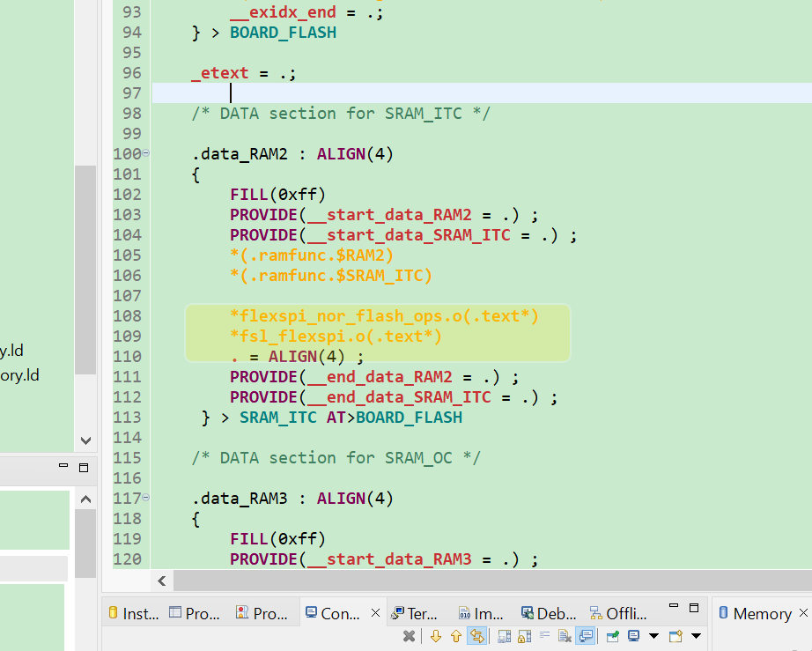
Task: Switch to the Inst... tab
Action: coord(134,613)
